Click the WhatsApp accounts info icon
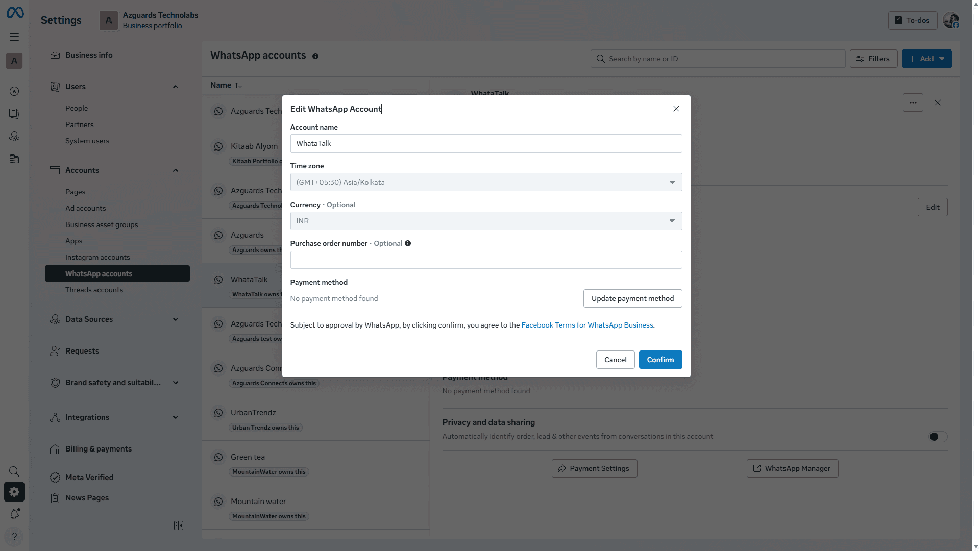The height and width of the screenshot is (551, 980). point(315,56)
